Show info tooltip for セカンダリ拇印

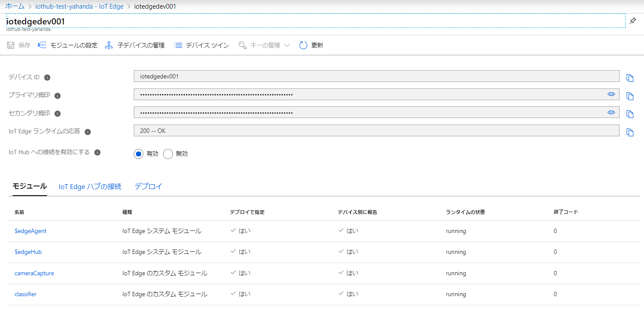pos(58,114)
